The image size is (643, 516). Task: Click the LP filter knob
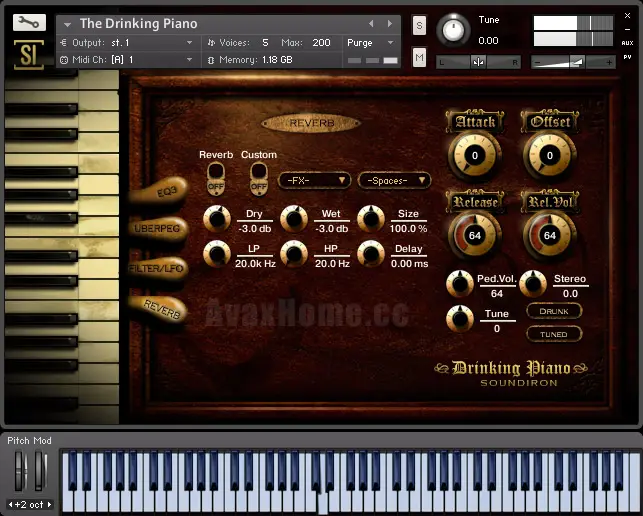[x=217, y=254]
